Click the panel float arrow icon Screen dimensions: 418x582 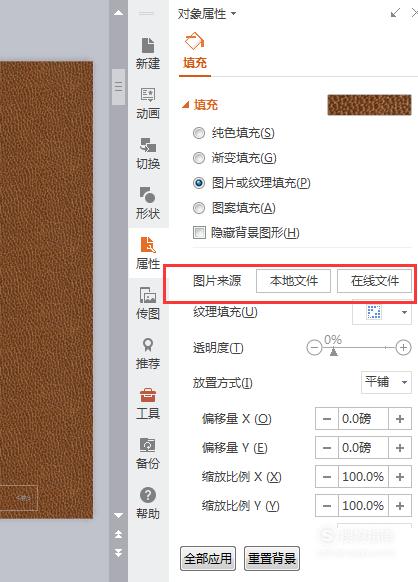[395, 13]
